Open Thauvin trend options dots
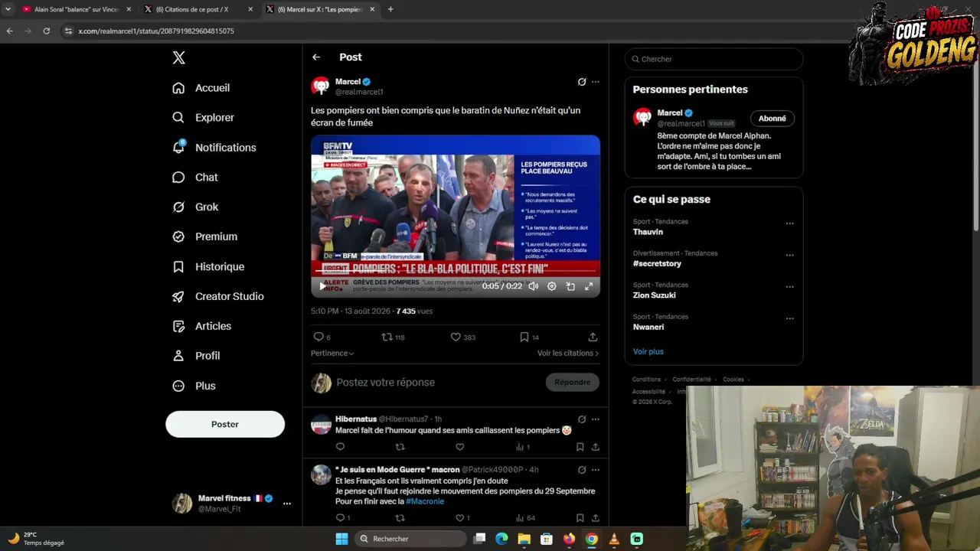Image resolution: width=980 pixels, height=551 pixels. (789, 223)
